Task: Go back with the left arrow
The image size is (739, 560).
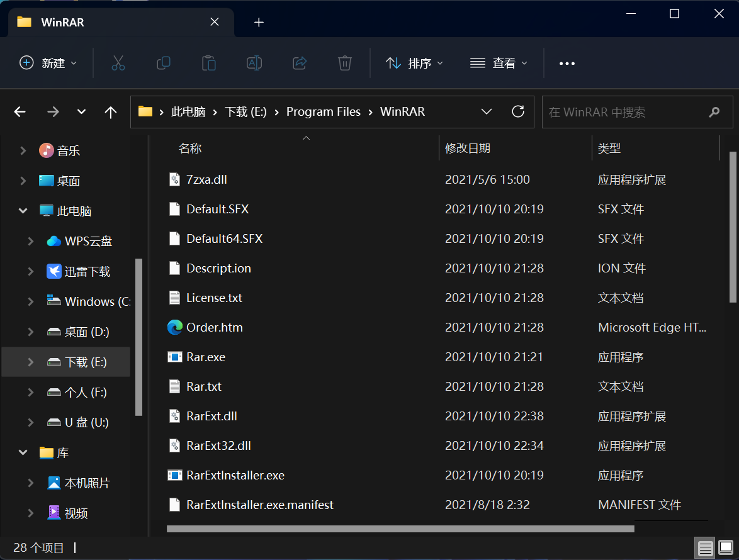Action: point(20,112)
